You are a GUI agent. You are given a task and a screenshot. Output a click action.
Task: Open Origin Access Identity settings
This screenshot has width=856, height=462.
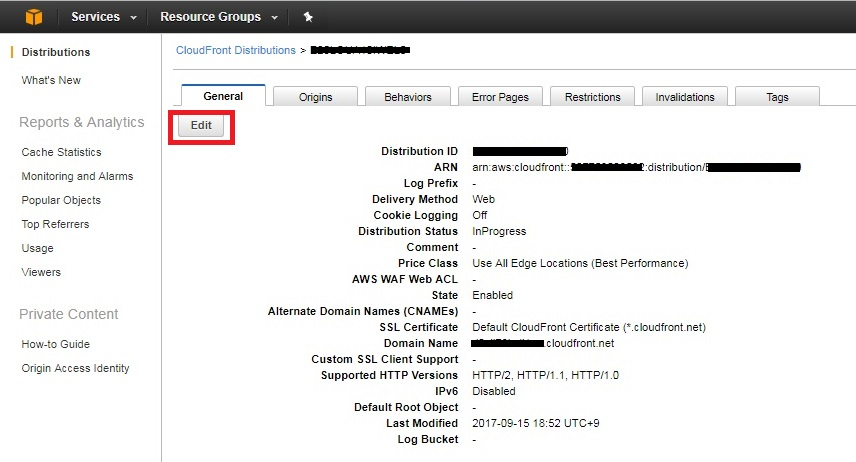click(75, 369)
